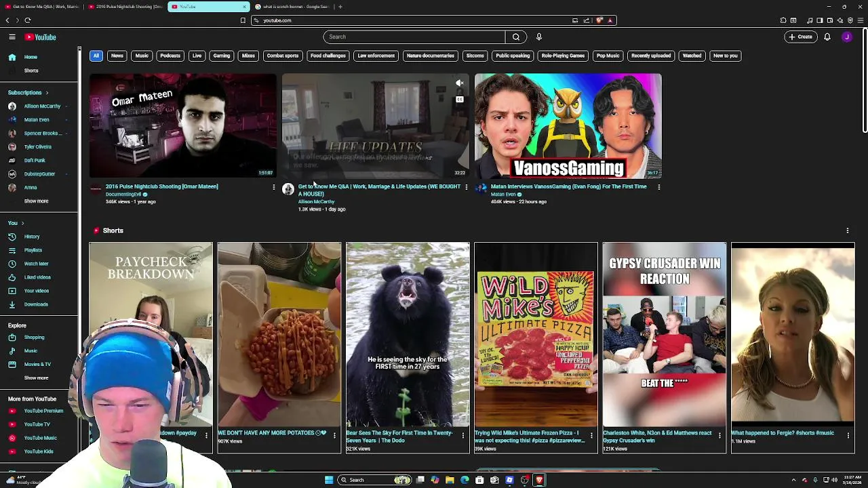Show hidden system tray icons
Screen dimensions: 868x488
click(x=793, y=480)
